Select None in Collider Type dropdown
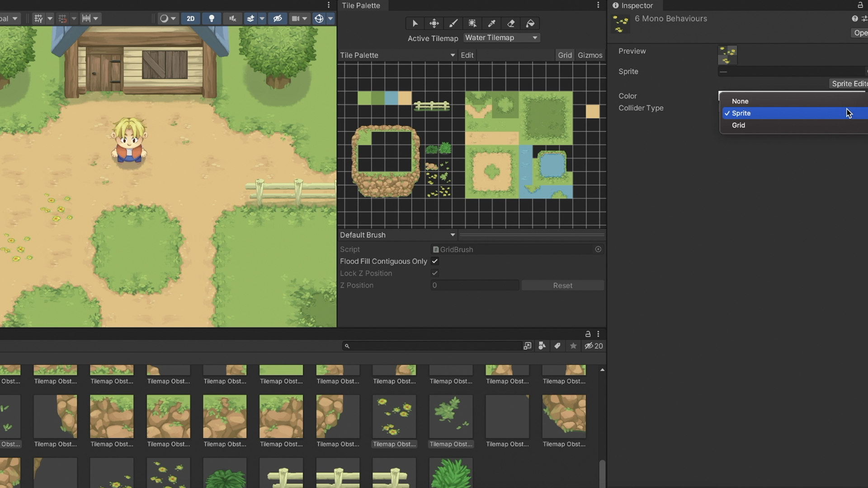The image size is (868, 488). [x=793, y=101]
